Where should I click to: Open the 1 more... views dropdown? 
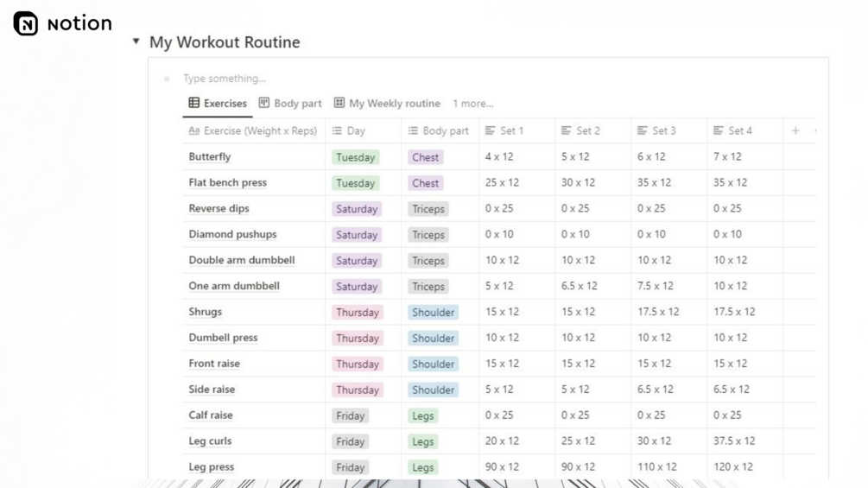472,104
